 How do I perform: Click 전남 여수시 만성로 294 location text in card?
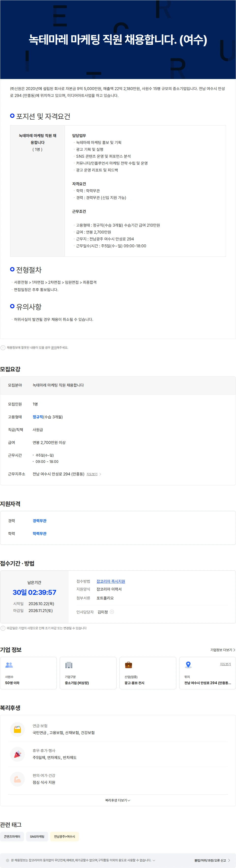[x=207, y=683]
